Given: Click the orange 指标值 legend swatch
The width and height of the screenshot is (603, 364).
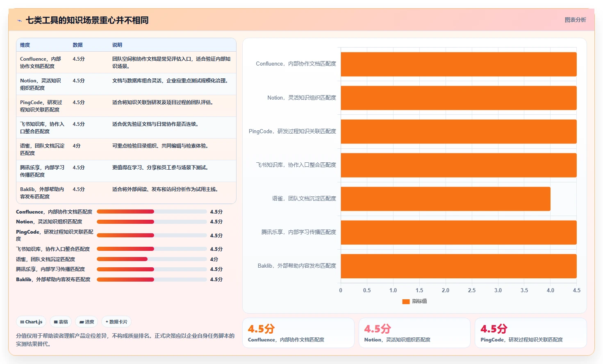Looking at the screenshot, I should (x=406, y=301).
